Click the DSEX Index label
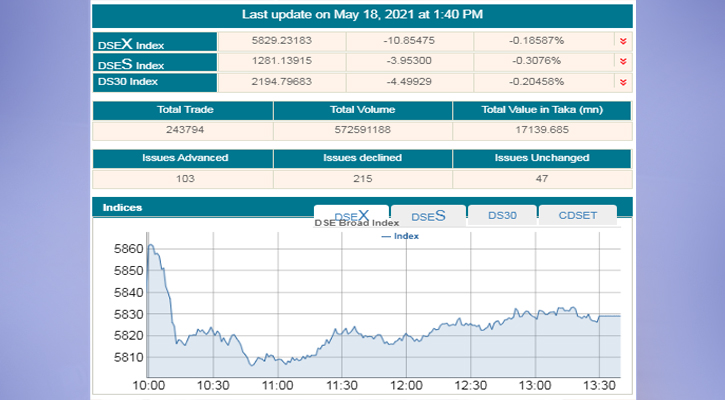The image size is (725, 400). pyautogui.click(x=131, y=43)
